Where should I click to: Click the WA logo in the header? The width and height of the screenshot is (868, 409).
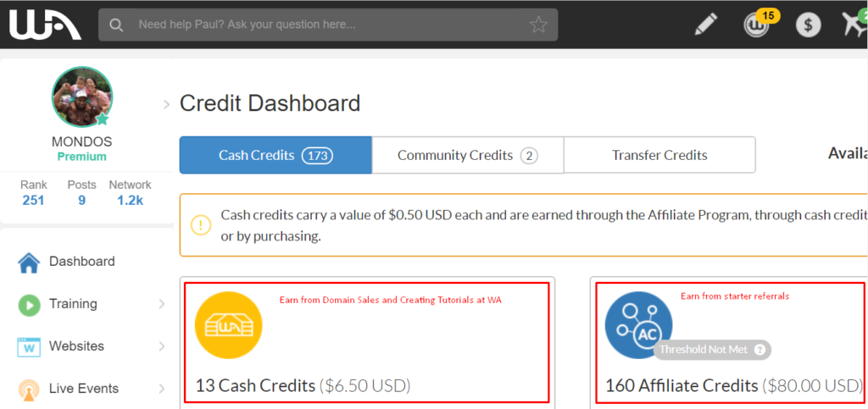click(45, 25)
